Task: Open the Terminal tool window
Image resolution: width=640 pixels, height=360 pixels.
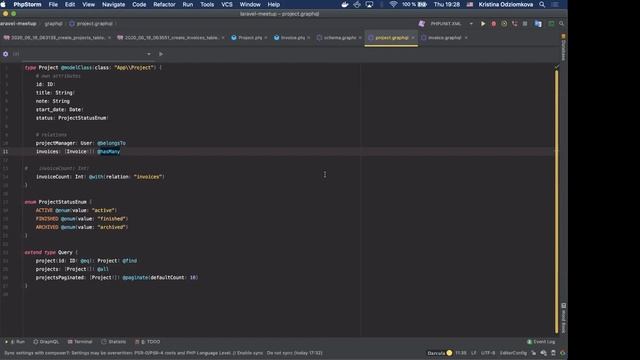Action: coord(80,342)
